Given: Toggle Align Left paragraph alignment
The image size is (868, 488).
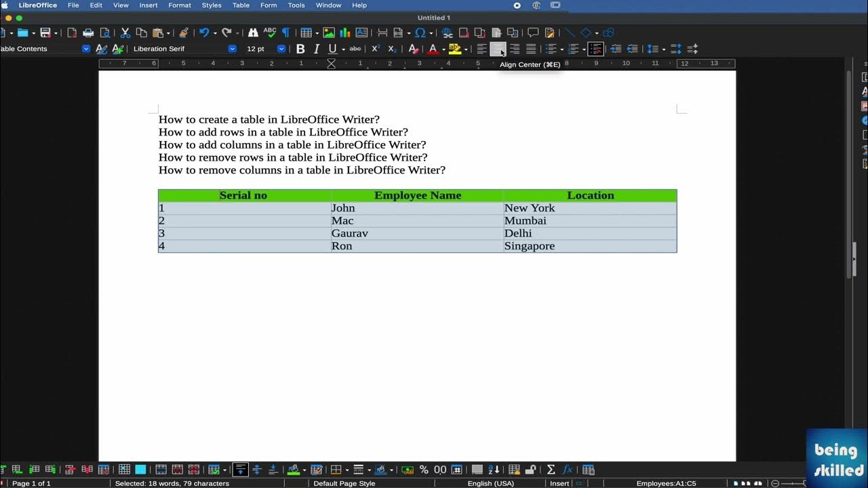Looking at the screenshot, I should pyautogui.click(x=481, y=49).
